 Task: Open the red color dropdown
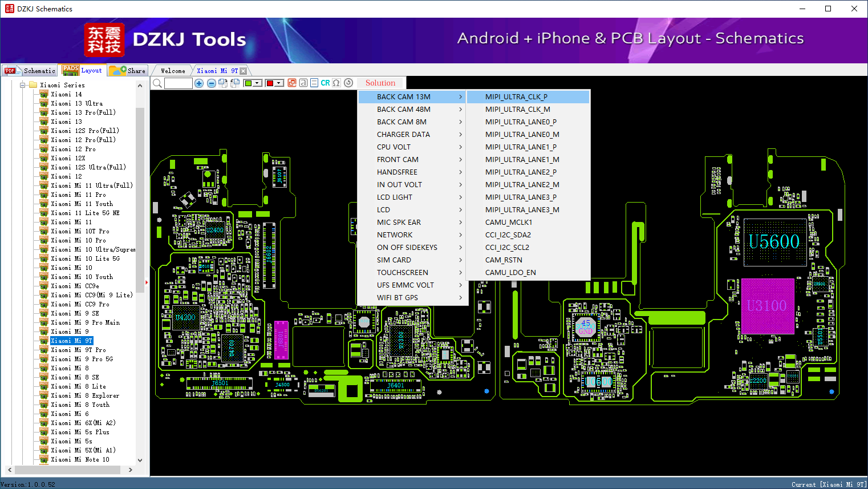(279, 83)
